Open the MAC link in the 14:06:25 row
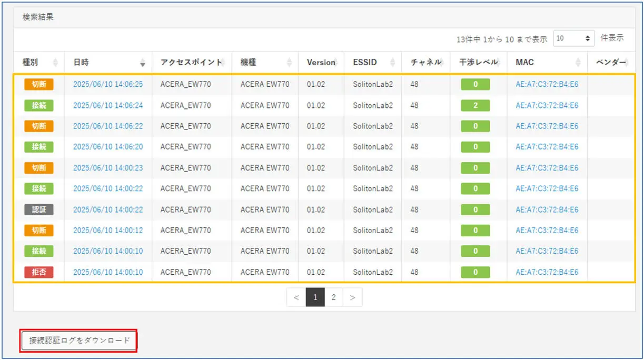Screen dimensions: 644x360 [x=547, y=84]
